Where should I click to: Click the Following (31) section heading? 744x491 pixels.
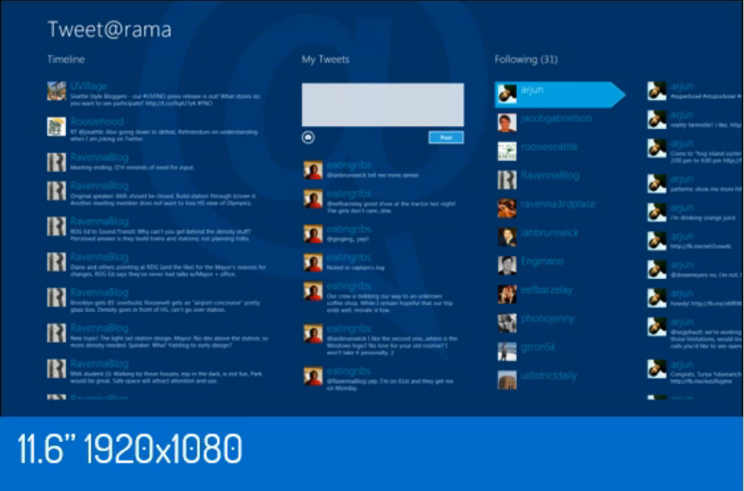(x=526, y=59)
